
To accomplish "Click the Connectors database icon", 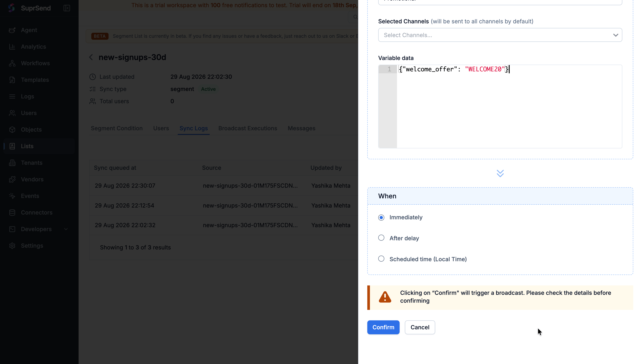I will pyautogui.click(x=12, y=213).
